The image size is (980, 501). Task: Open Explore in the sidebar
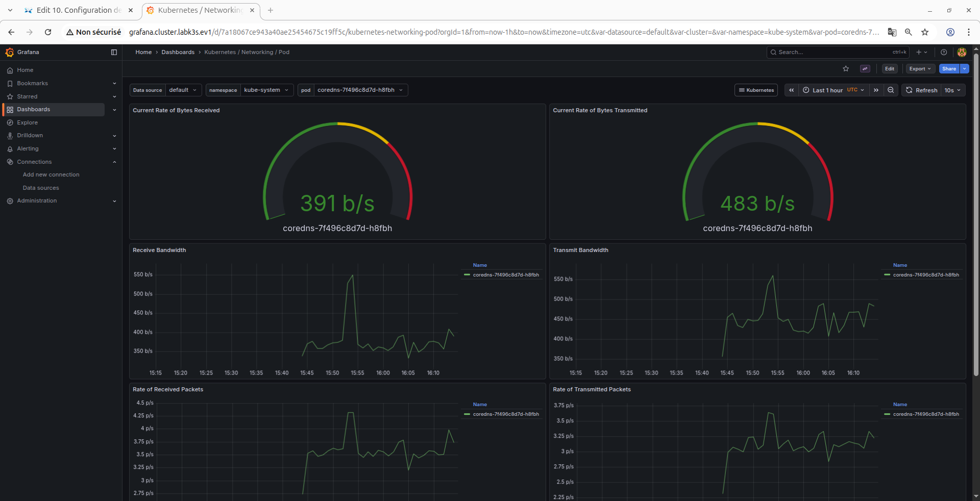28,122
